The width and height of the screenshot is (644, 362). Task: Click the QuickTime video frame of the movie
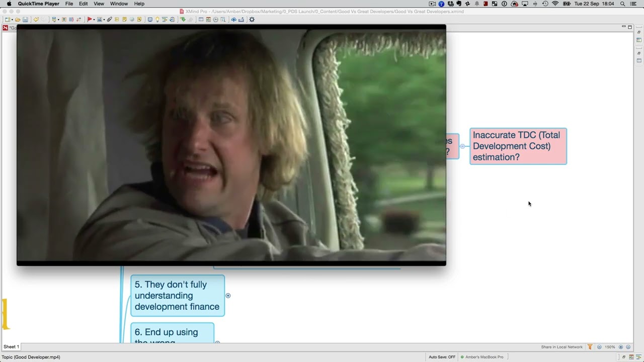point(231,145)
